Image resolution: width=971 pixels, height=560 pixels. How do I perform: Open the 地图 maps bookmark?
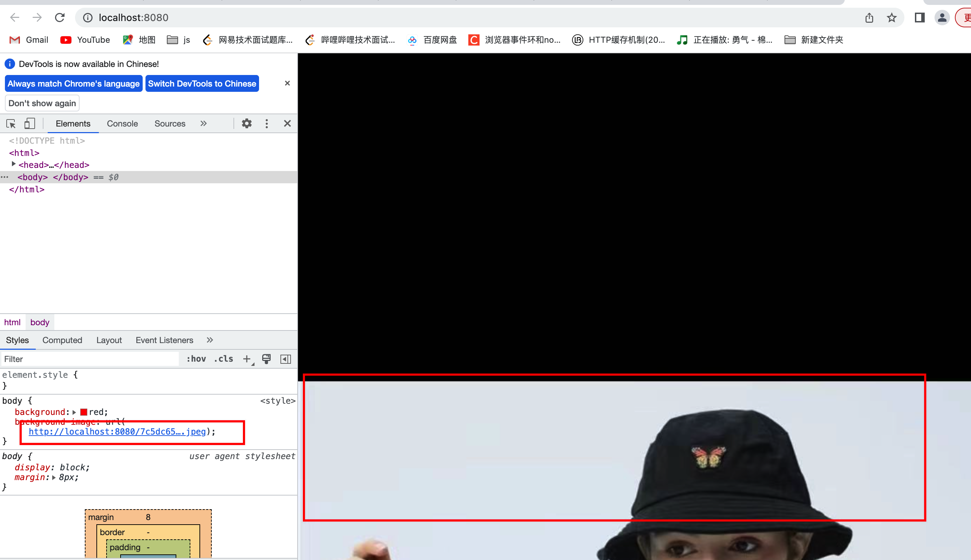tap(139, 40)
